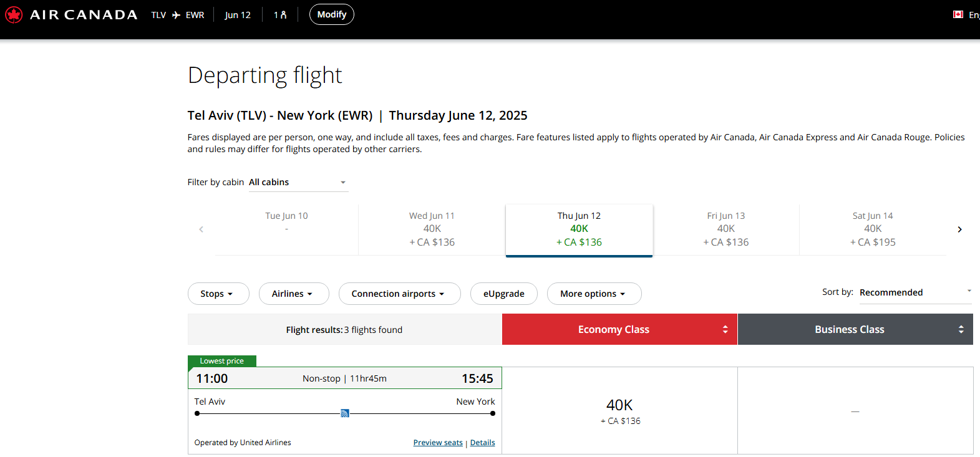This screenshot has width=980, height=457.
Task: Show later dates with right chevron
Action: (959, 229)
